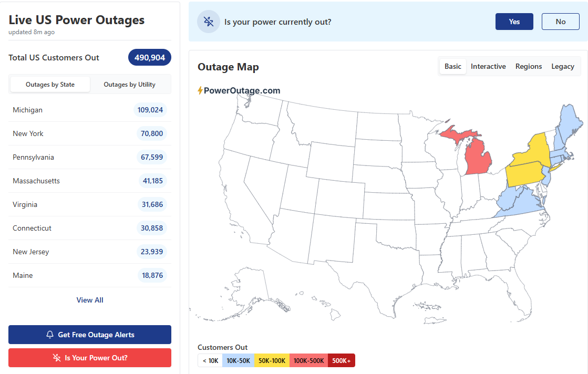Screen dimensions: 588x374
Task: Click the < 10K legend swatch
Action: click(x=210, y=360)
